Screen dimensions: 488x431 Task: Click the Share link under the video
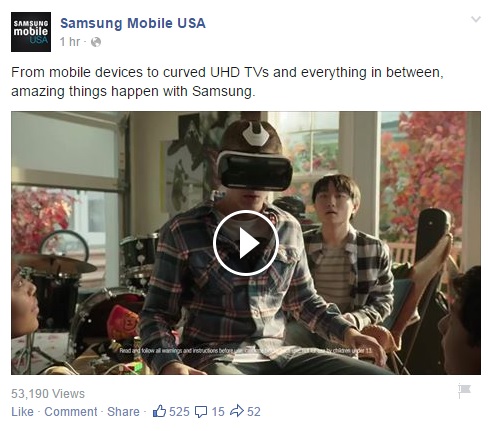[123, 412]
